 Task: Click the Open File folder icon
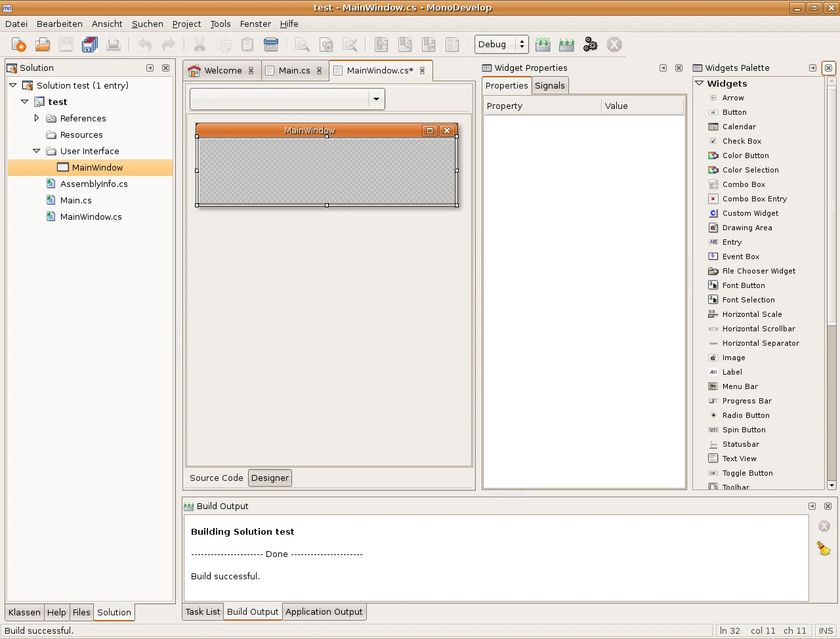click(x=43, y=45)
